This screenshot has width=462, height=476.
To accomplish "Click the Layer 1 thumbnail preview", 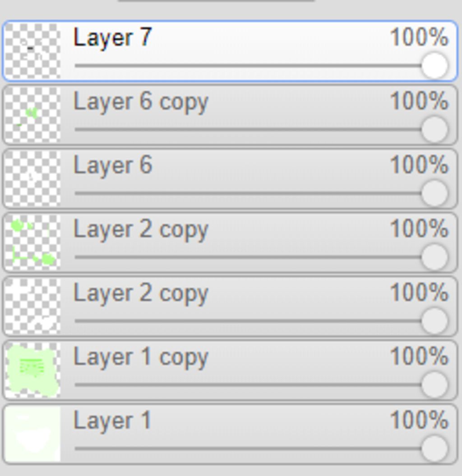I will click(x=33, y=434).
